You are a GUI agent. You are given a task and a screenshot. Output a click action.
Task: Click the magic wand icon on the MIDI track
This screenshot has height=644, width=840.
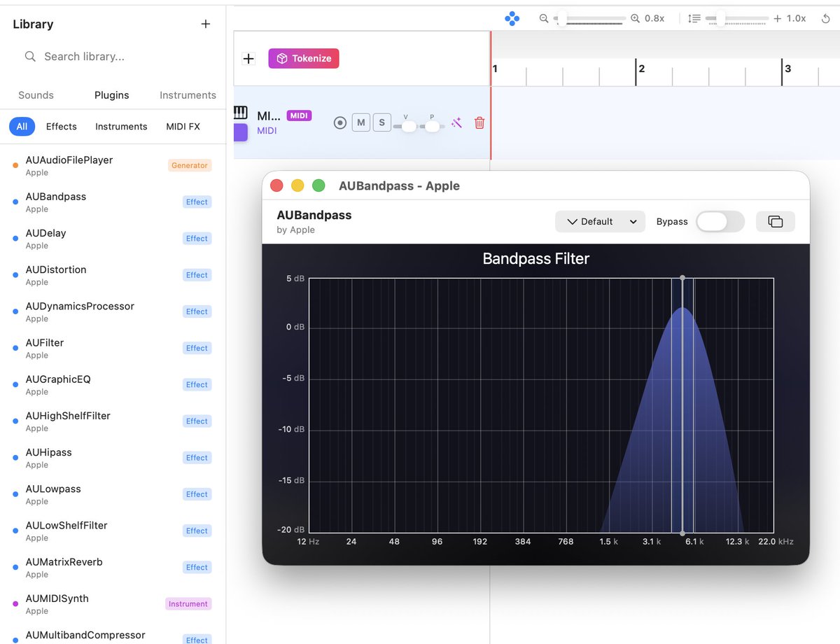(456, 122)
